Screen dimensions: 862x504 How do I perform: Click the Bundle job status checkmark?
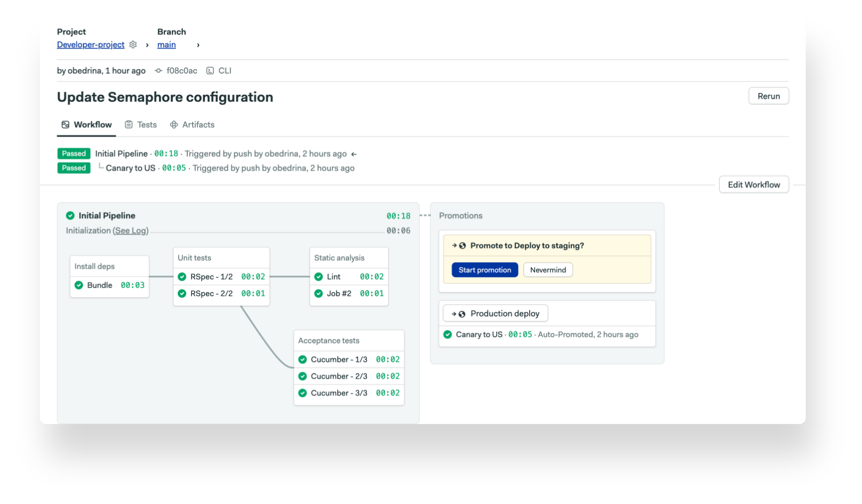pos(79,285)
